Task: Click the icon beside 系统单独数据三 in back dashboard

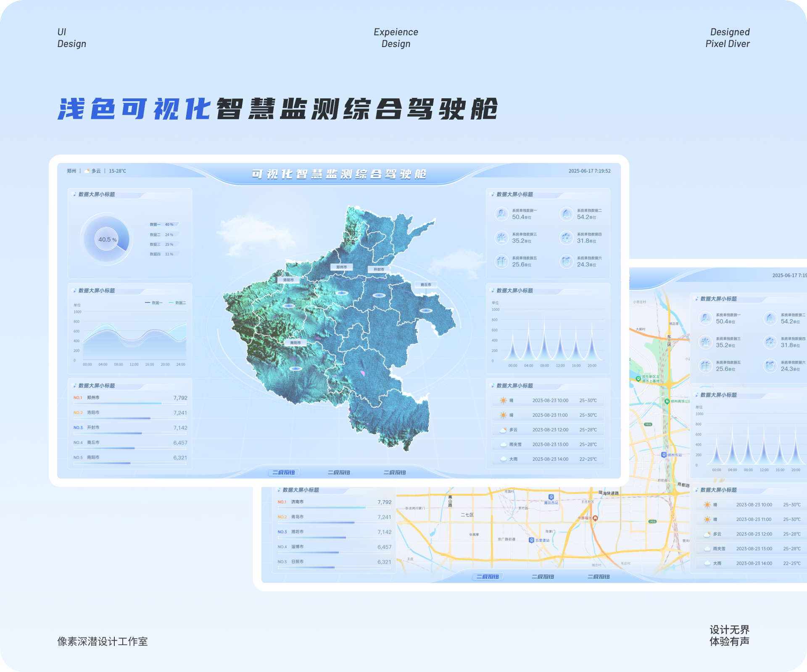Action: (x=705, y=342)
